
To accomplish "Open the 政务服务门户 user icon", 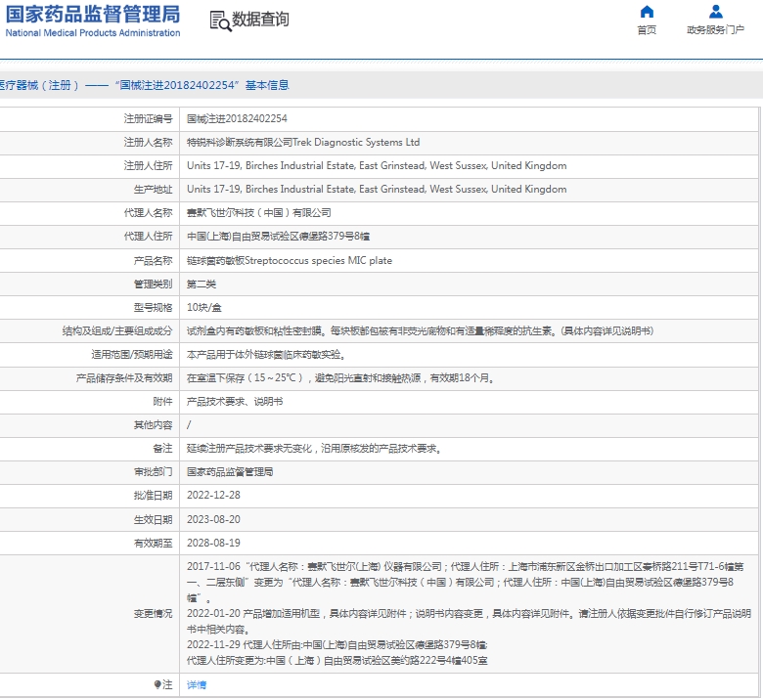I will 715,11.
